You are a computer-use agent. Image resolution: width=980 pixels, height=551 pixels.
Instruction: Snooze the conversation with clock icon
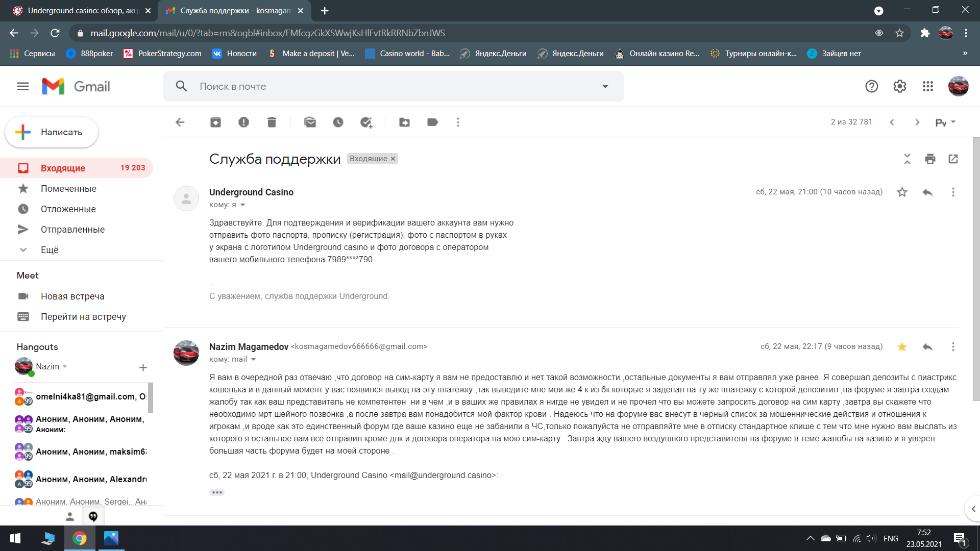338,122
